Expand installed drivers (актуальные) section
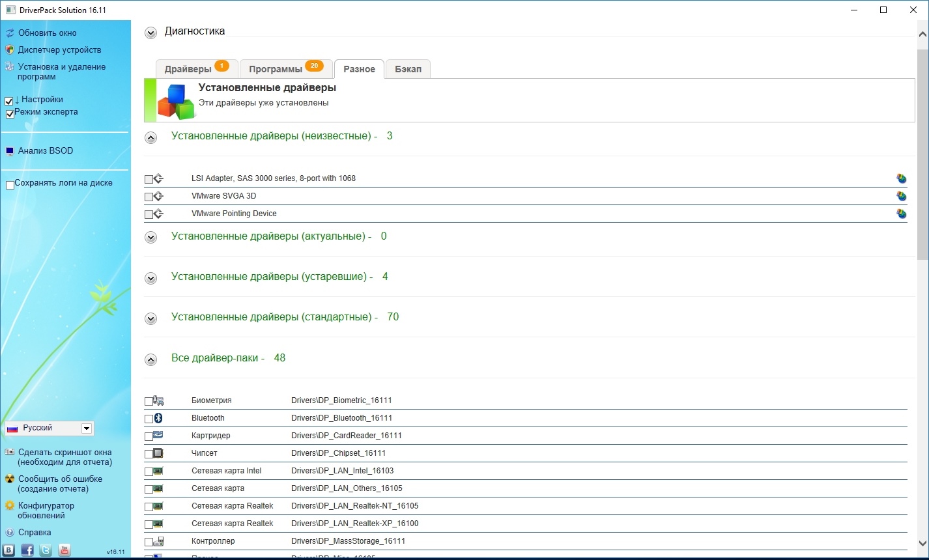The height and width of the screenshot is (560, 929). click(150, 238)
